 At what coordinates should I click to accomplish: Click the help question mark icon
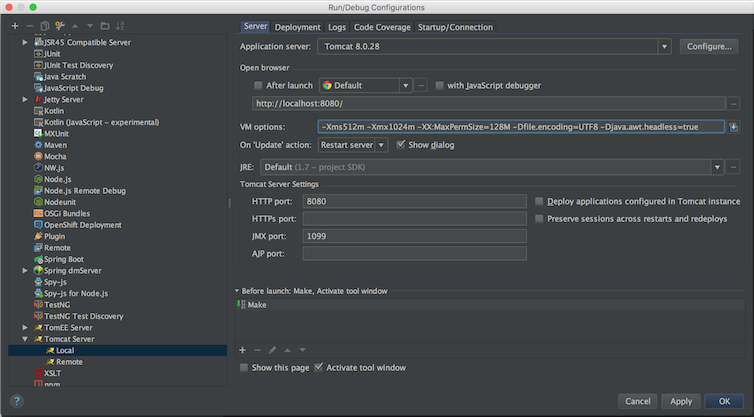click(17, 400)
